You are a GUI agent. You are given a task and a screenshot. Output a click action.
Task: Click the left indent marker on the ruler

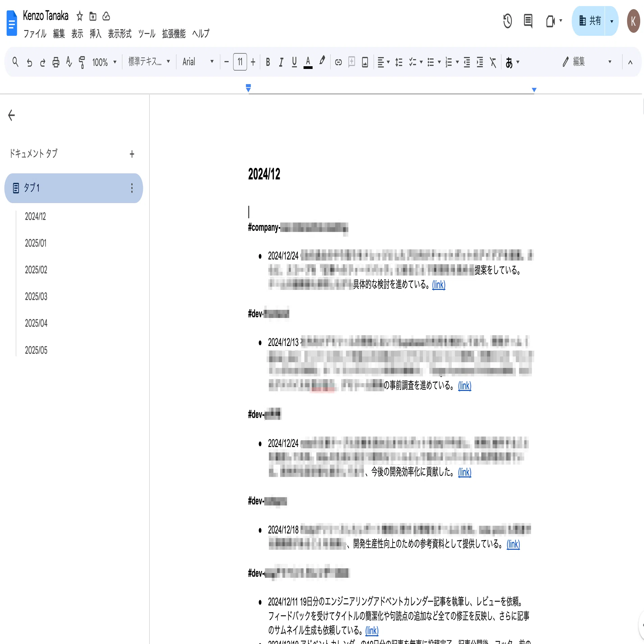[x=248, y=90]
